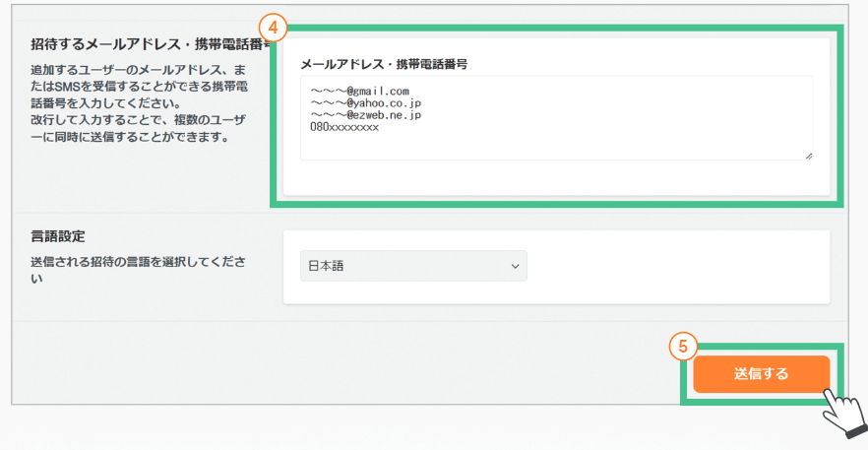
Task: Click the 〜〜〜@ezweb.ne.jp line
Action: [365, 115]
